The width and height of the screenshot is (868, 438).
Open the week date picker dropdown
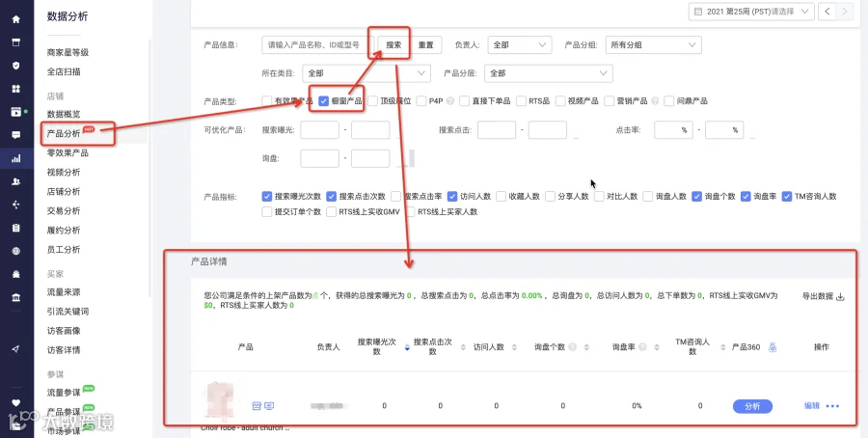751,11
